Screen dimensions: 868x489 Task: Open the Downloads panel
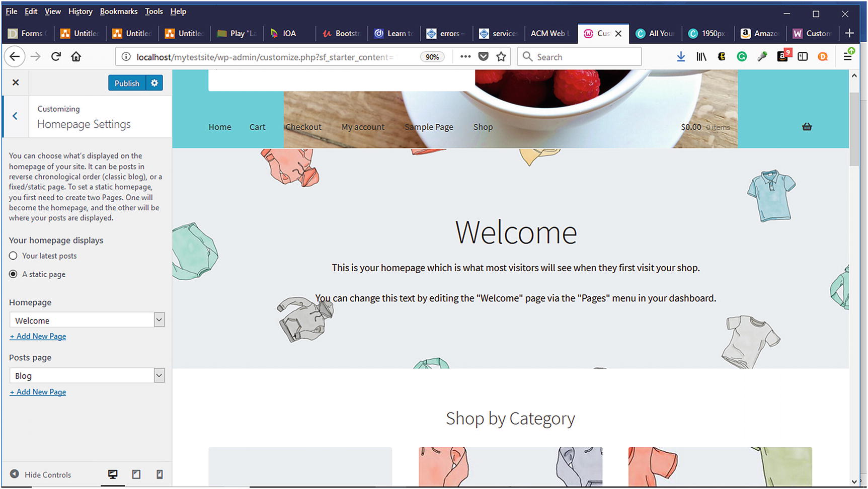tap(681, 57)
